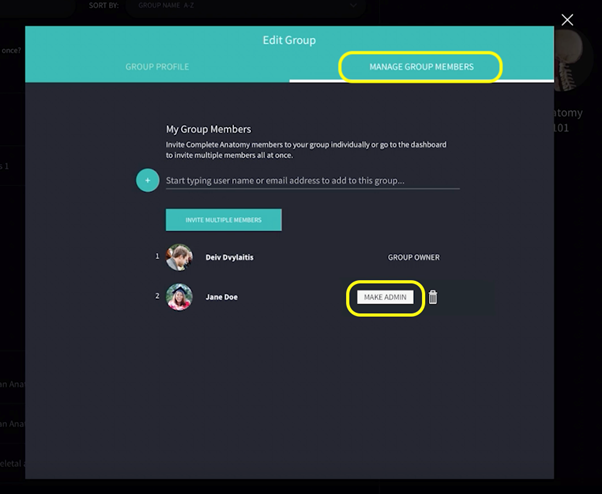Click the My Group Members heading
This screenshot has width=602, height=494.
pos(208,129)
